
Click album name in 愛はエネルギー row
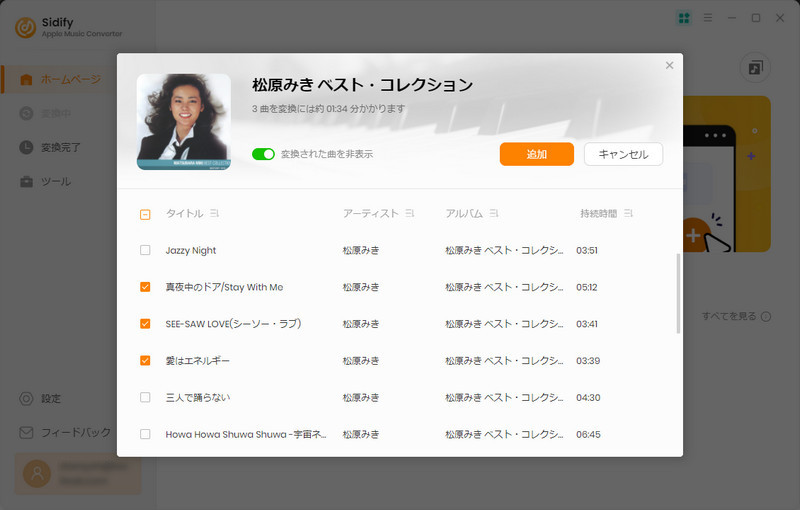(504, 361)
